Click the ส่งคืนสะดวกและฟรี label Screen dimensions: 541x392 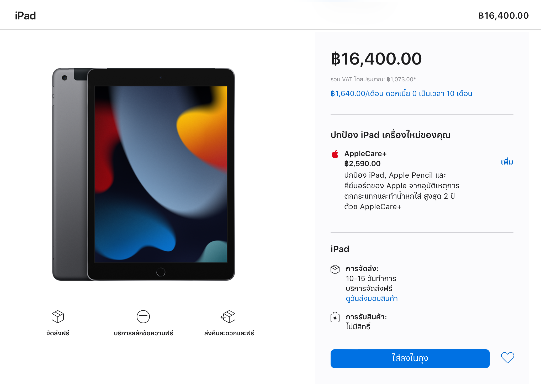pos(229,333)
